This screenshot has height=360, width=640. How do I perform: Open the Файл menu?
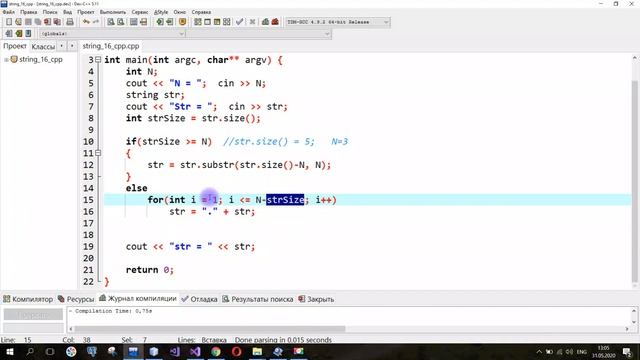[x=9, y=12]
